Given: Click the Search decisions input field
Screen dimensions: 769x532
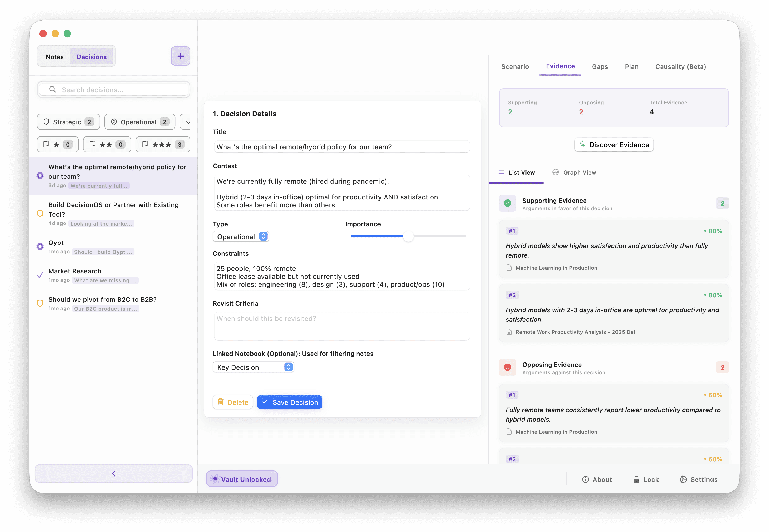Looking at the screenshot, I should coord(113,90).
